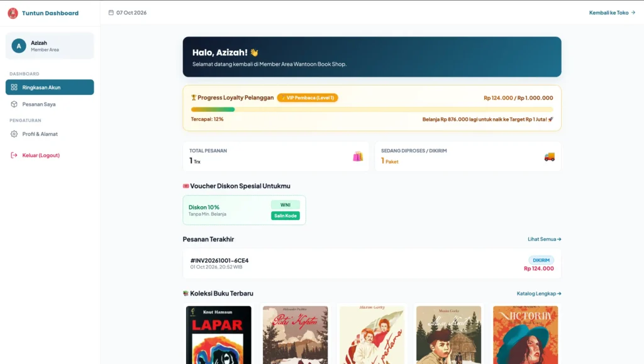Click the books icon beside Koleksi Buku Terbaru
The image size is (644, 364).
point(186,294)
